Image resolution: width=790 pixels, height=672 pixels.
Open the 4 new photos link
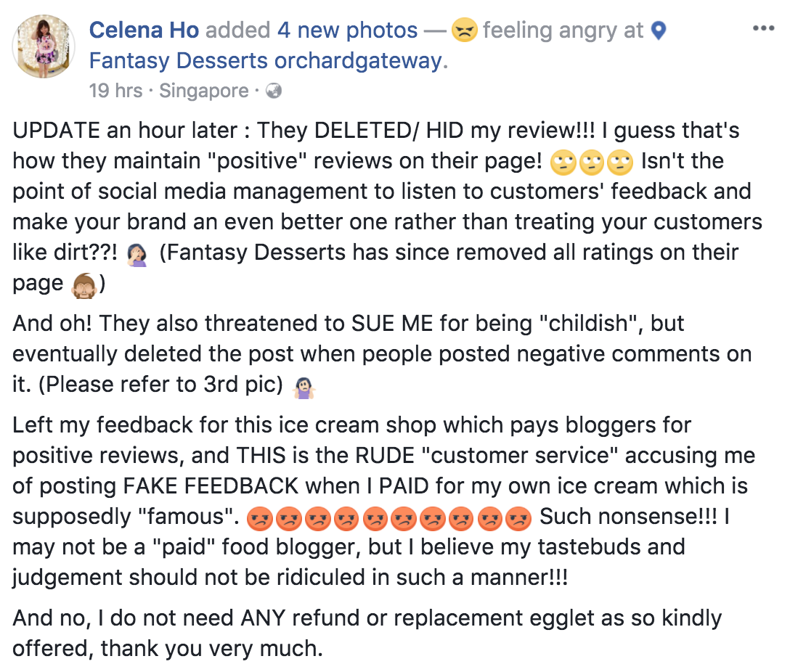[x=347, y=30]
